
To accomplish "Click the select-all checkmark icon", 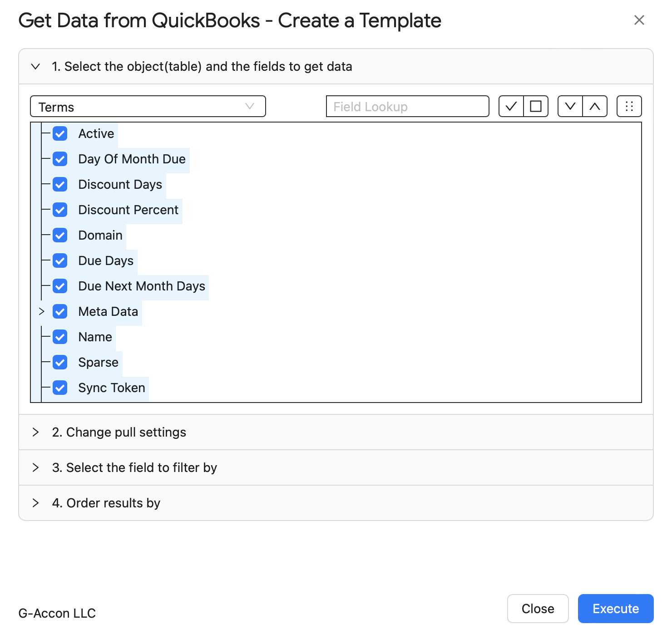I will (511, 106).
